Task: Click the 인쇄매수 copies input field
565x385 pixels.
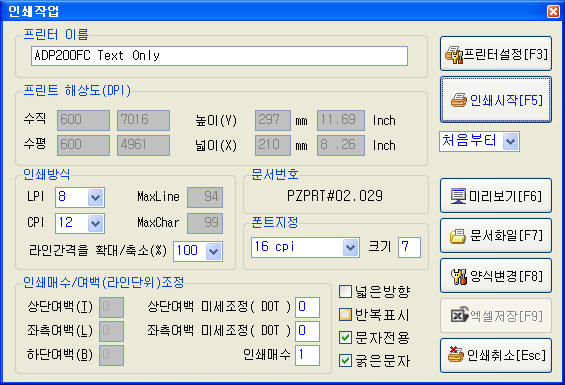Action: point(307,355)
